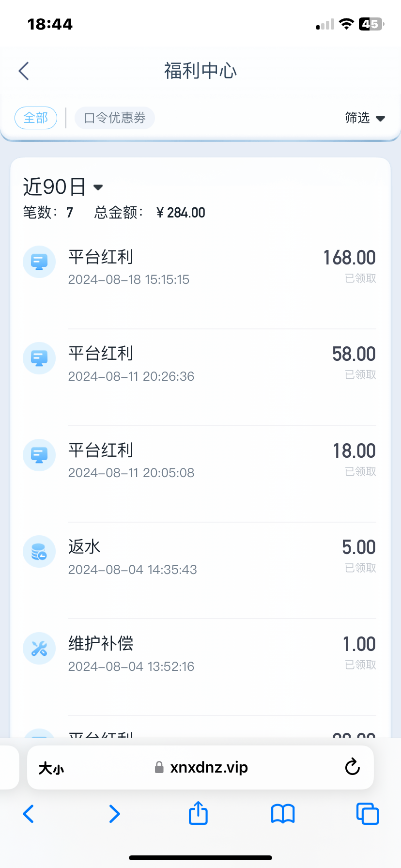Open the 筛选 filter dropdown

[x=364, y=118]
